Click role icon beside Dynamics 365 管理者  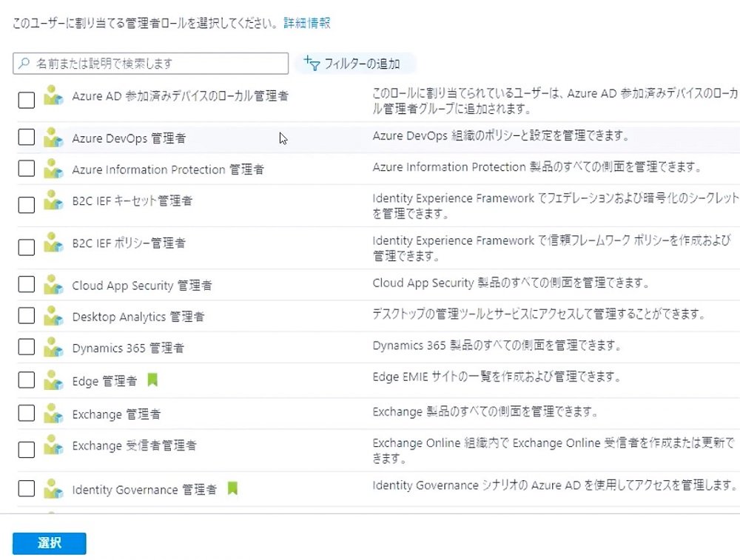click(x=53, y=347)
